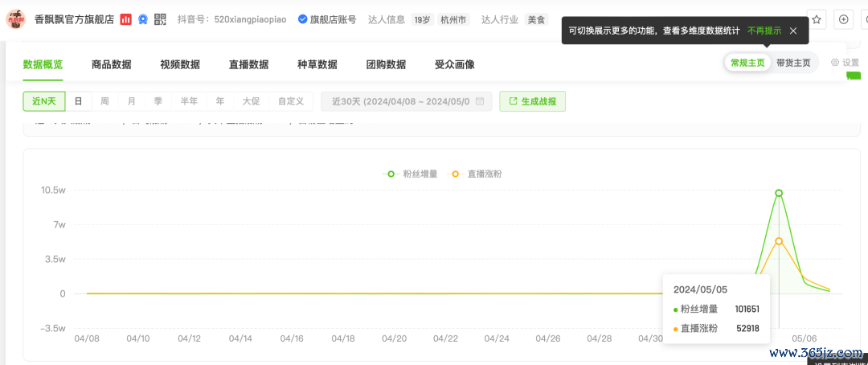Screen dimensions: 868x365
Task: Select the 近N天 period option
Action: click(44, 101)
